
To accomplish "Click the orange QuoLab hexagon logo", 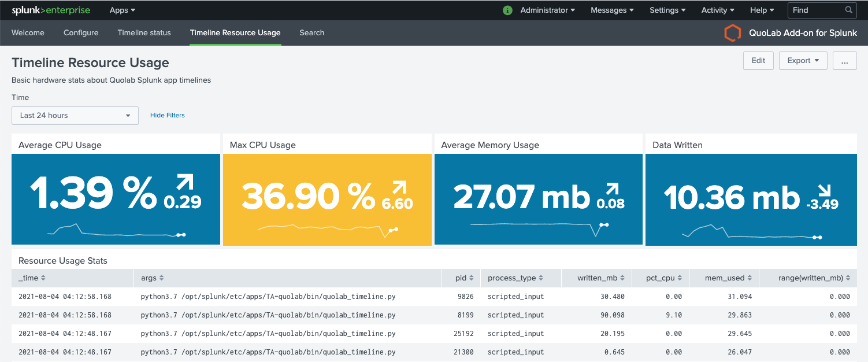I will tap(732, 33).
